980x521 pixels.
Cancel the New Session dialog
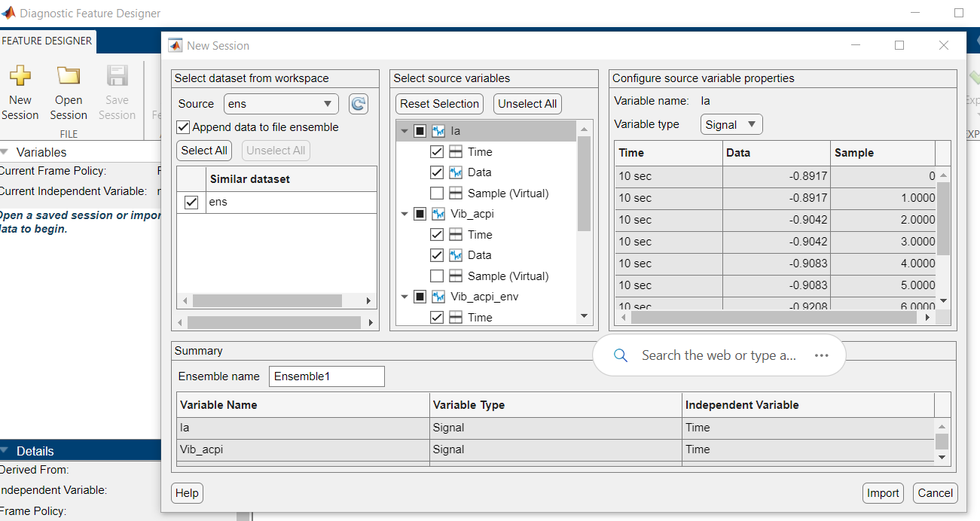(936, 493)
